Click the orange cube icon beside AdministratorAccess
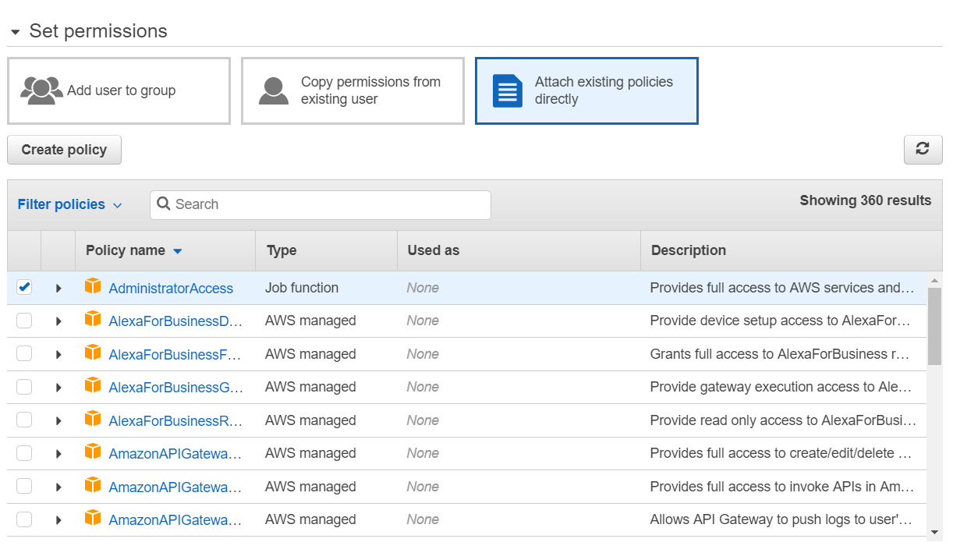The image size is (960, 560). click(x=94, y=287)
